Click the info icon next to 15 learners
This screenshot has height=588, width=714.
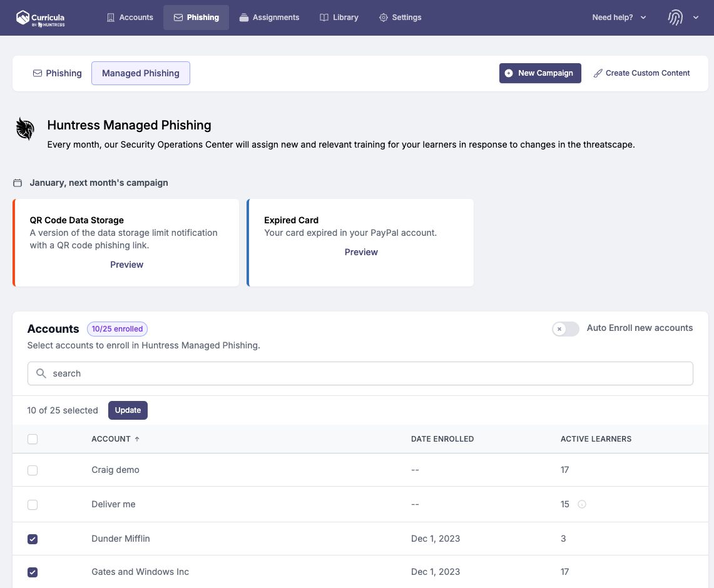point(582,504)
